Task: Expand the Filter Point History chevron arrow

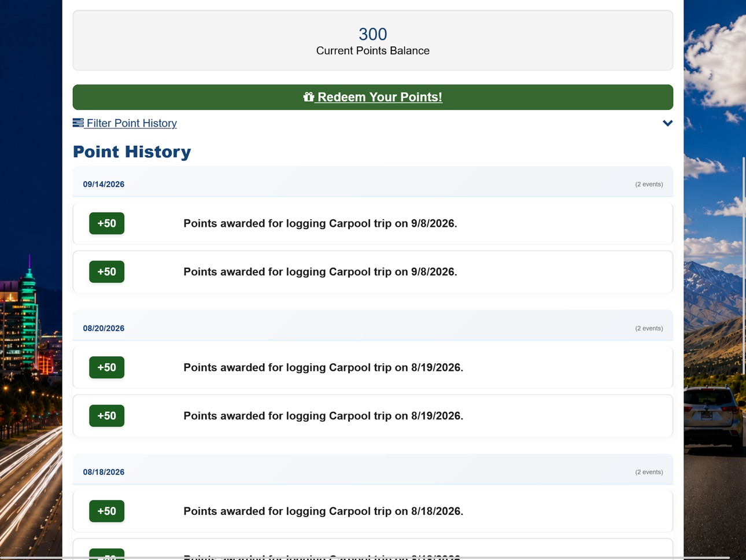Action: (667, 123)
